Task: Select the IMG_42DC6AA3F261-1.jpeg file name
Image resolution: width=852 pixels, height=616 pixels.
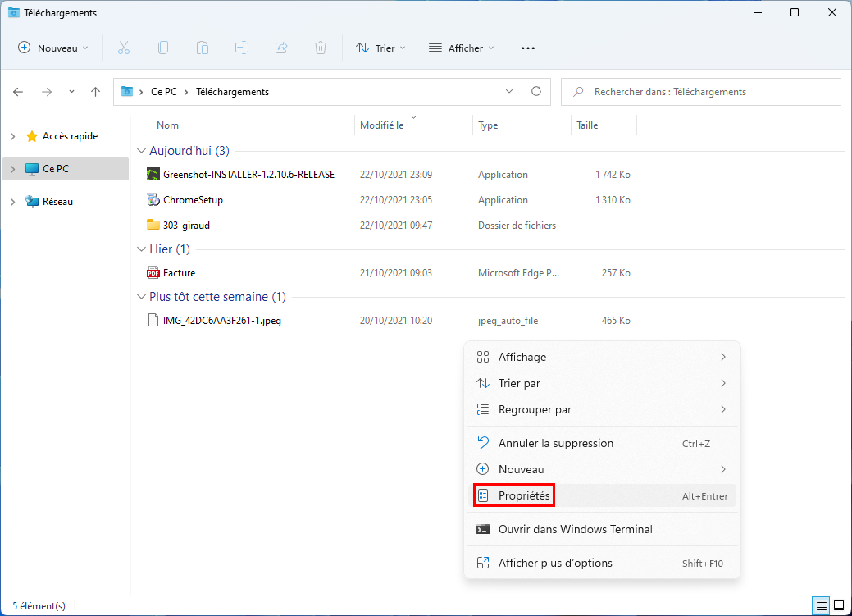Action: (x=221, y=321)
